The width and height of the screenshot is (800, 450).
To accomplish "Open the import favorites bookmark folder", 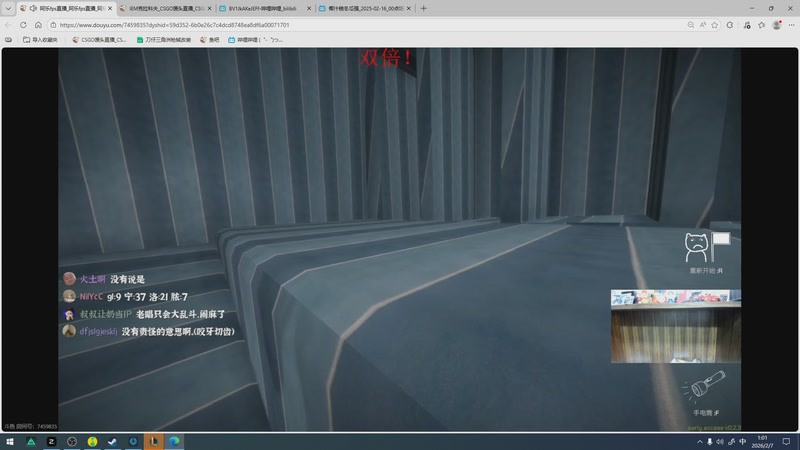I will (x=40, y=39).
